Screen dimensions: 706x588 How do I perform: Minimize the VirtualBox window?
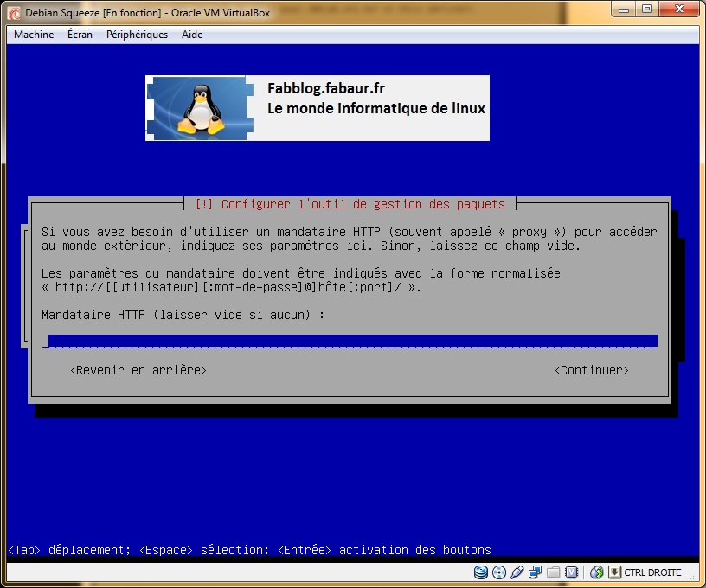pos(624,10)
